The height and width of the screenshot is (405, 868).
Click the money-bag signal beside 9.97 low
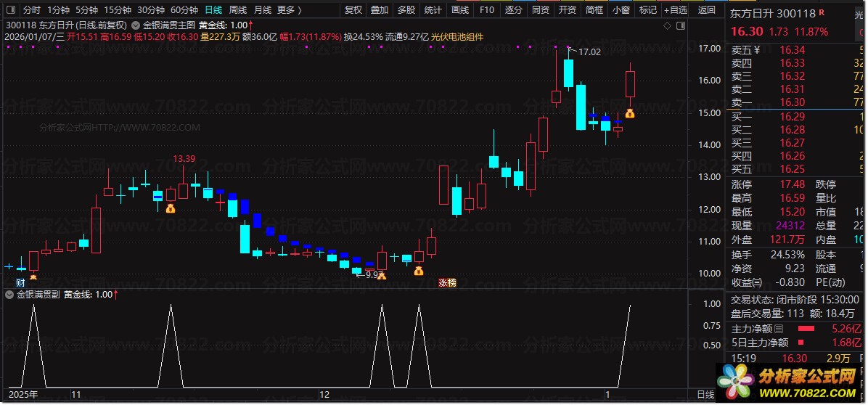pyautogui.click(x=382, y=275)
